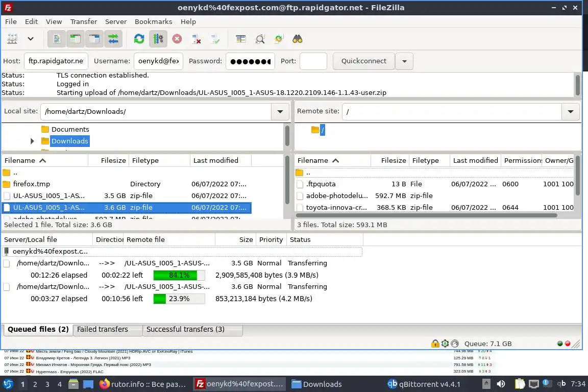Image resolution: width=588 pixels, height=392 pixels.
Task: Open the Local site path dropdown
Action: pos(280,111)
